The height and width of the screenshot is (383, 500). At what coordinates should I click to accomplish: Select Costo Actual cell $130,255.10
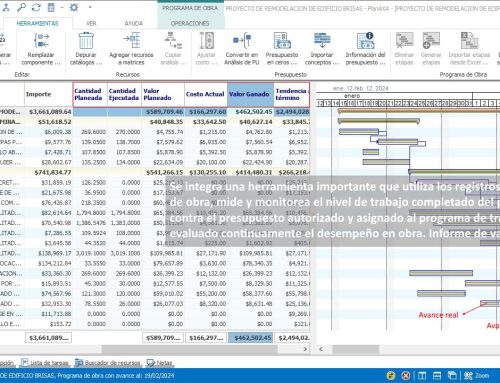[206, 172]
